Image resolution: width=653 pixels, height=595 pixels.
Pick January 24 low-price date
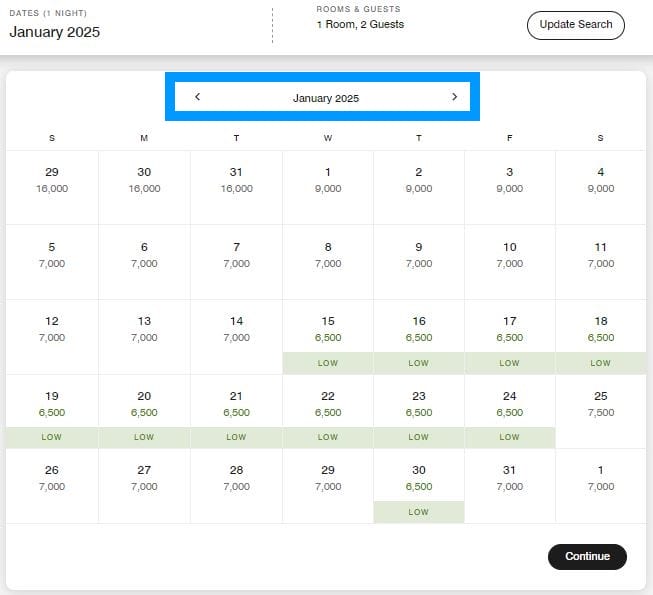509,411
